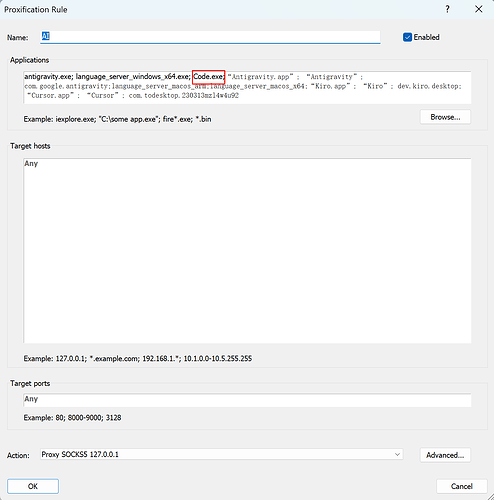Click the Target hosts text area

tap(247, 251)
